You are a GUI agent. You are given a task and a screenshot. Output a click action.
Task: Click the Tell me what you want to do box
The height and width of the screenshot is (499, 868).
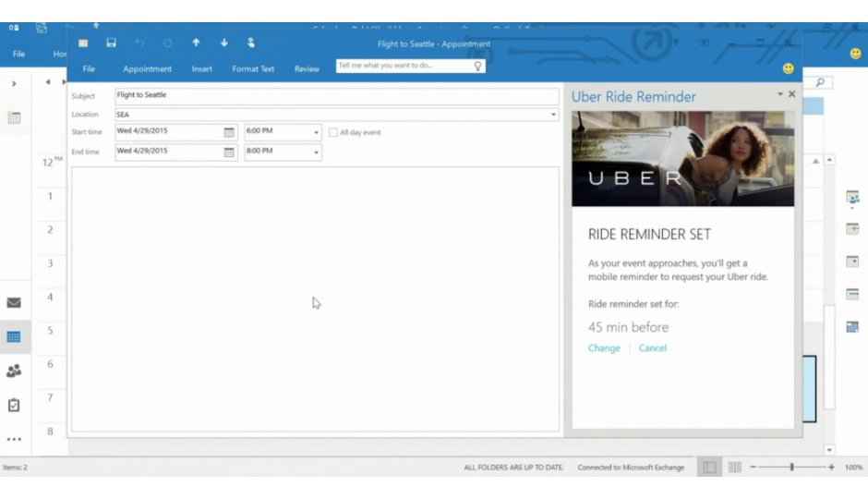click(410, 66)
